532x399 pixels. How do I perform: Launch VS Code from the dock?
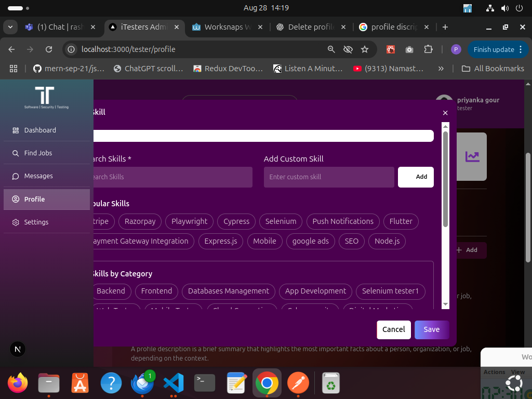point(173,383)
